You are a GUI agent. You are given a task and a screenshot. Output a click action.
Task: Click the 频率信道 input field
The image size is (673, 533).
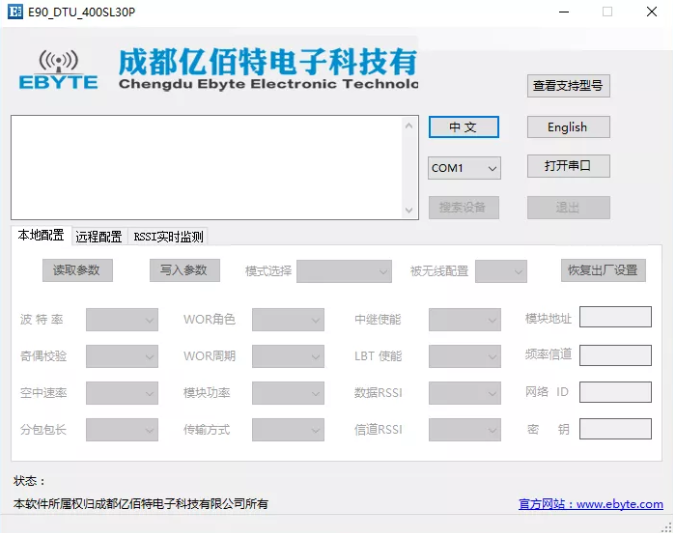[x=615, y=355]
